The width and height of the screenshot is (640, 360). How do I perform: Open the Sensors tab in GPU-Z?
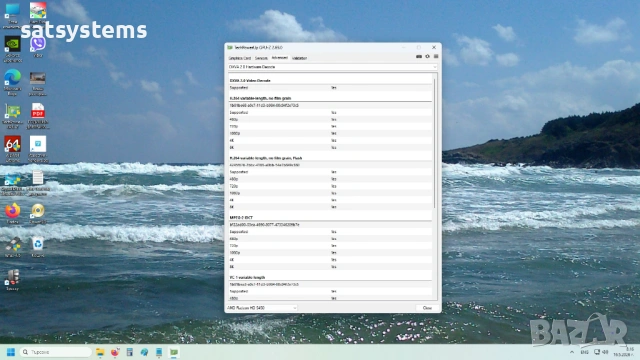point(261,58)
